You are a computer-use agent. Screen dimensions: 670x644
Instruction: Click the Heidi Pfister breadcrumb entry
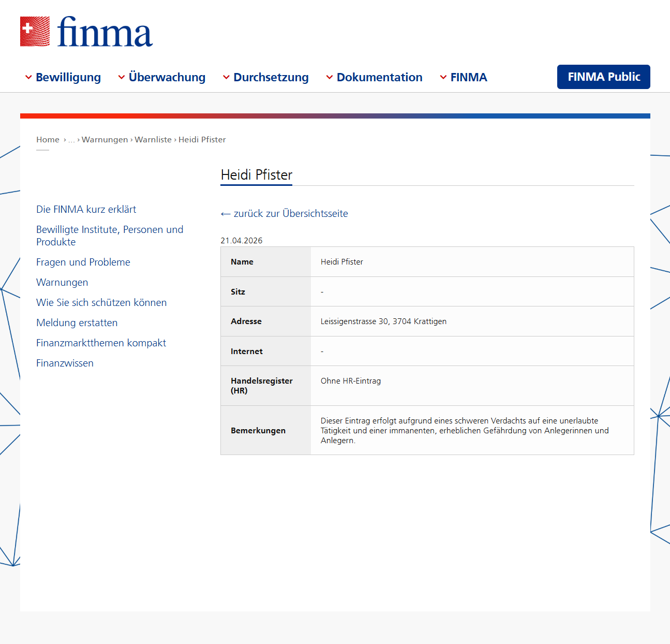(x=202, y=140)
